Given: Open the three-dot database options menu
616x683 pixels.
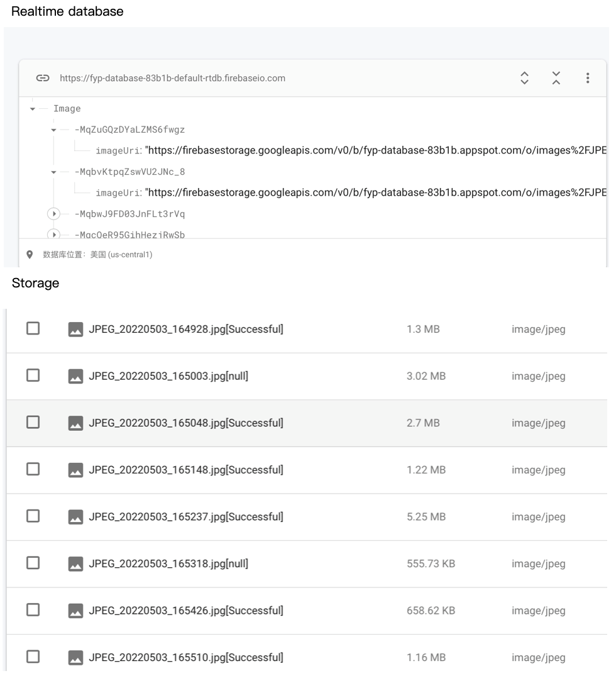Looking at the screenshot, I should click(x=588, y=78).
